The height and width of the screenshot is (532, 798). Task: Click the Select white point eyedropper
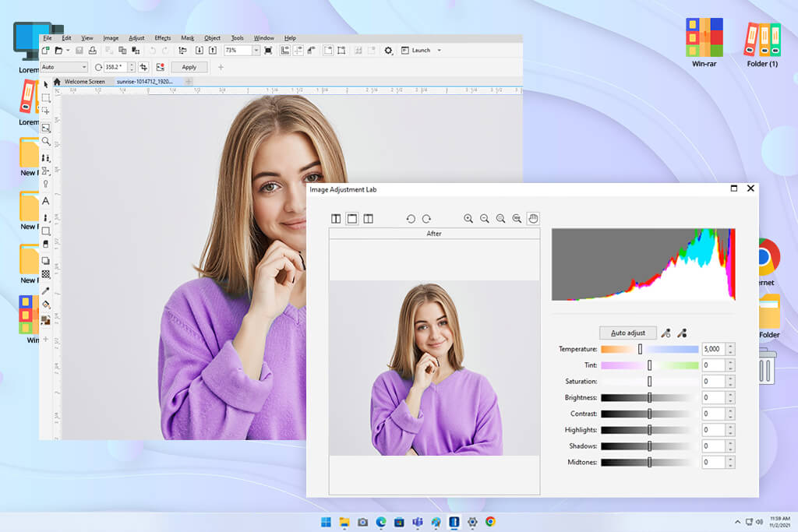666,333
